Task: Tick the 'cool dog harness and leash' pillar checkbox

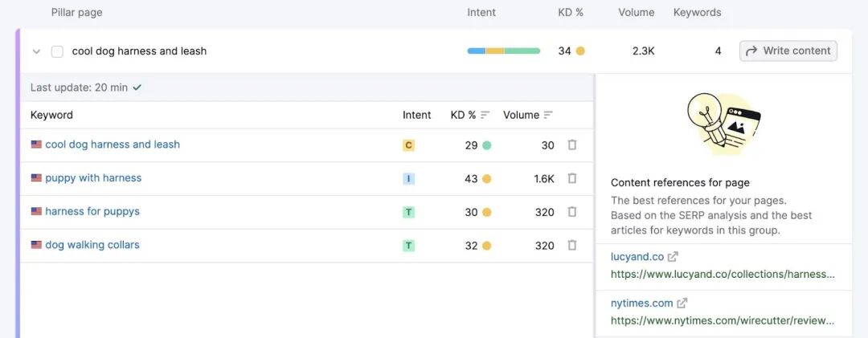Action: click(x=57, y=51)
